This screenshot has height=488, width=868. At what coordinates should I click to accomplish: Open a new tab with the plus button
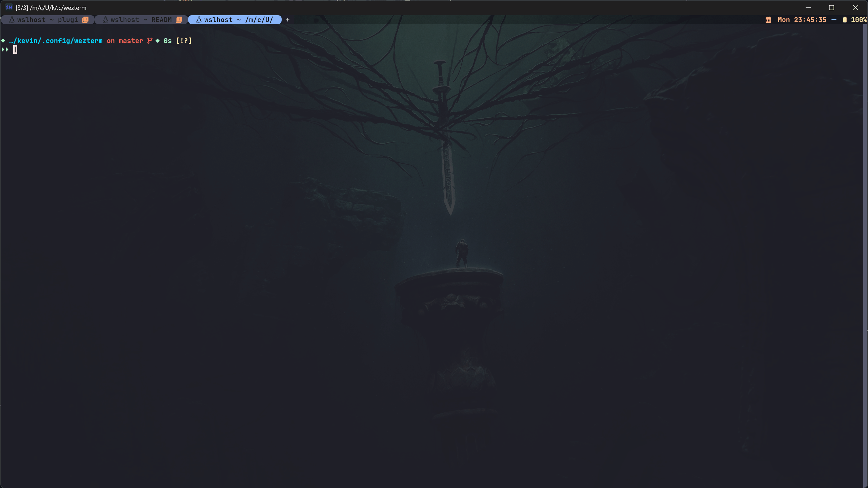[288, 20]
